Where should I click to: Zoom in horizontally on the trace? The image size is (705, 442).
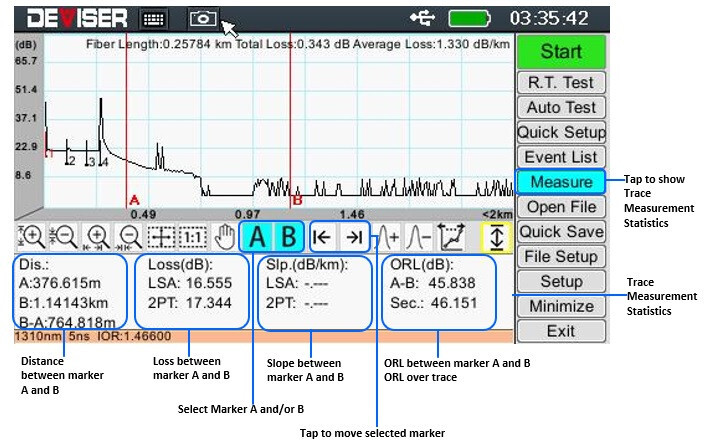[96, 237]
